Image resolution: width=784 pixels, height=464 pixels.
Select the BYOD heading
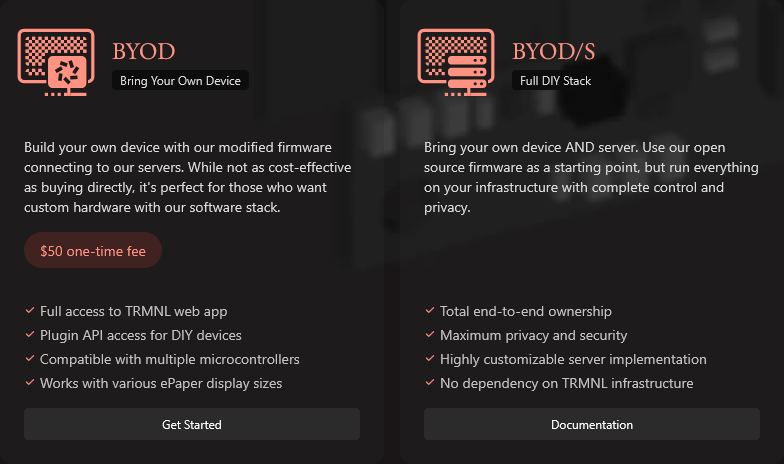[x=144, y=52]
